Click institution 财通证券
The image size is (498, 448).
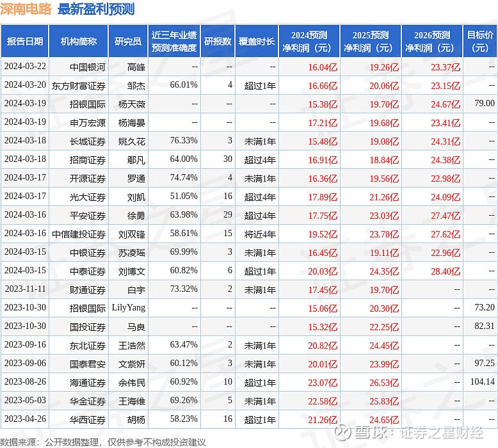[x=87, y=290]
